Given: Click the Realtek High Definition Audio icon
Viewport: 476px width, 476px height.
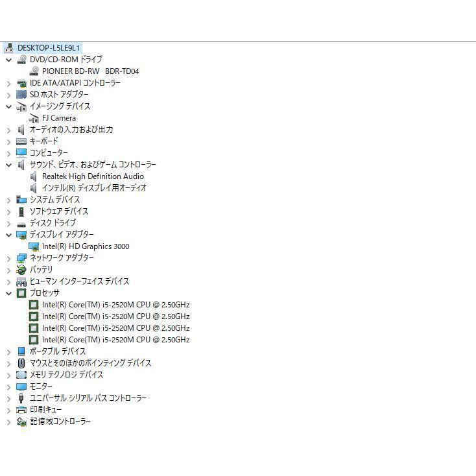Looking at the screenshot, I should click(x=34, y=176).
